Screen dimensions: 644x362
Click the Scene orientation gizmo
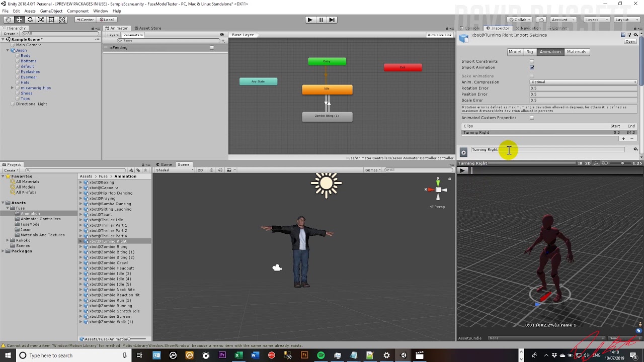tap(438, 190)
